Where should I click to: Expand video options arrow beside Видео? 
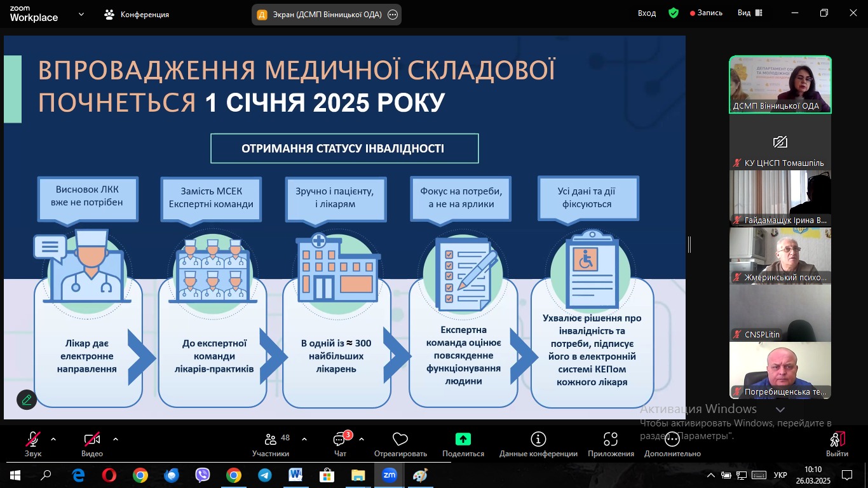116,439
